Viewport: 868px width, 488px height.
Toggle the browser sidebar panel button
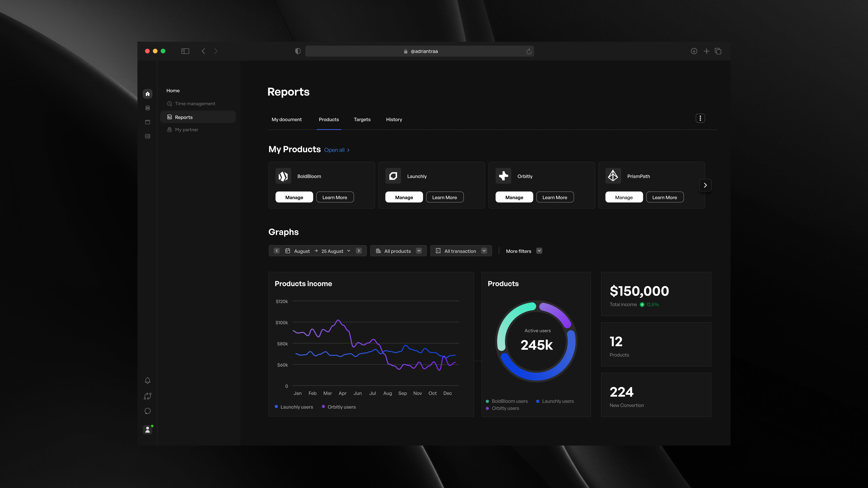tap(185, 51)
